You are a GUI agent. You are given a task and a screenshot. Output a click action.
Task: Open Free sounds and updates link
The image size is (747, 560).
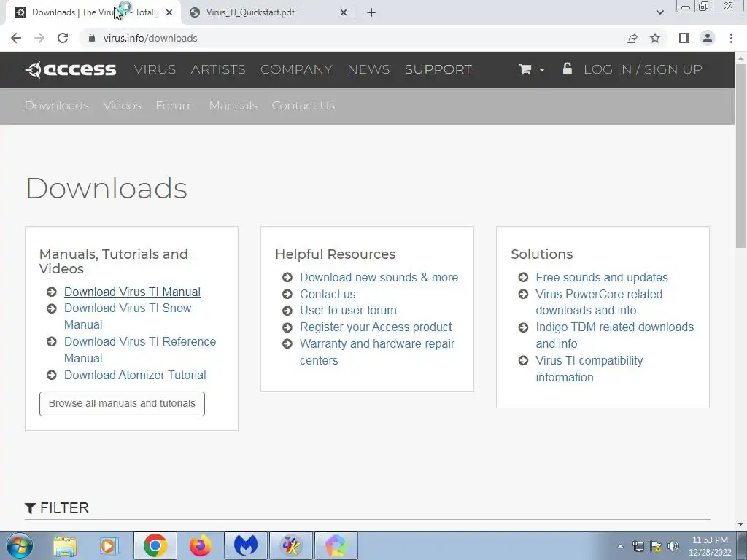pyautogui.click(x=602, y=277)
